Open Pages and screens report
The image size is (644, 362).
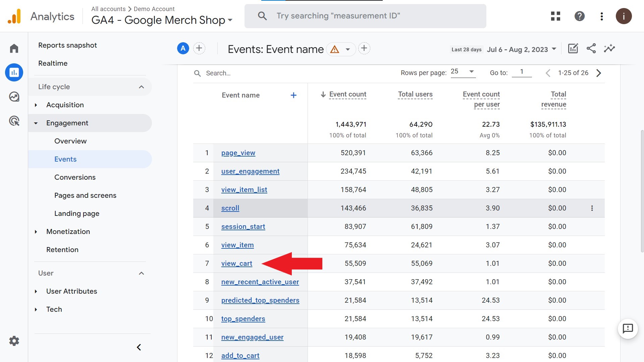85,195
